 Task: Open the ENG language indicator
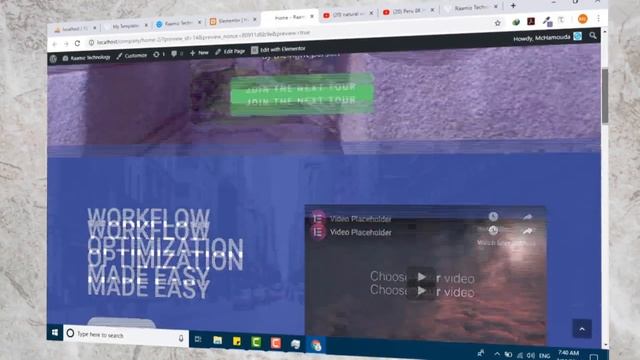point(544,356)
